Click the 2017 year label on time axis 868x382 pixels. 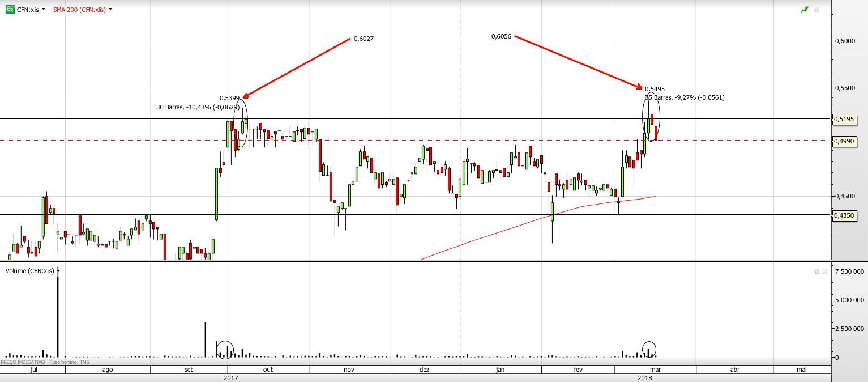coord(230,378)
